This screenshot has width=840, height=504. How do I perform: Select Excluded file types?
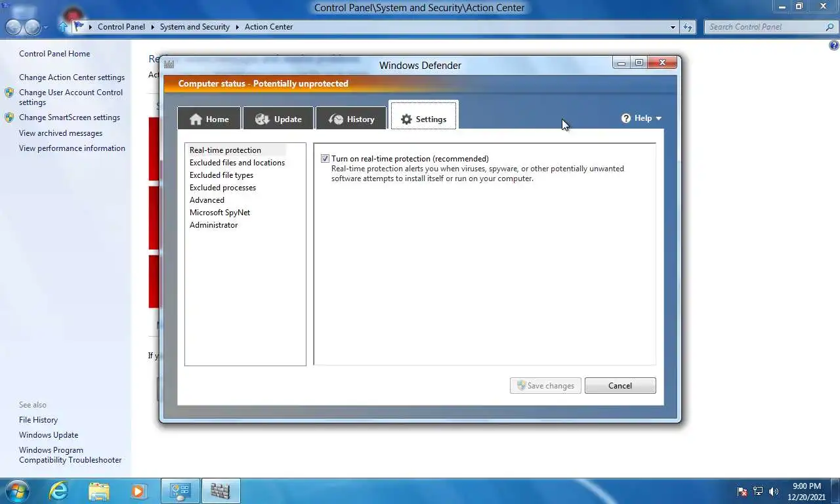point(221,175)
